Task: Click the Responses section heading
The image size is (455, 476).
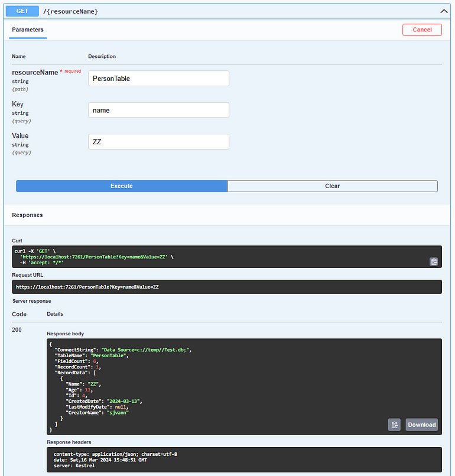Action: coord(27,215)
